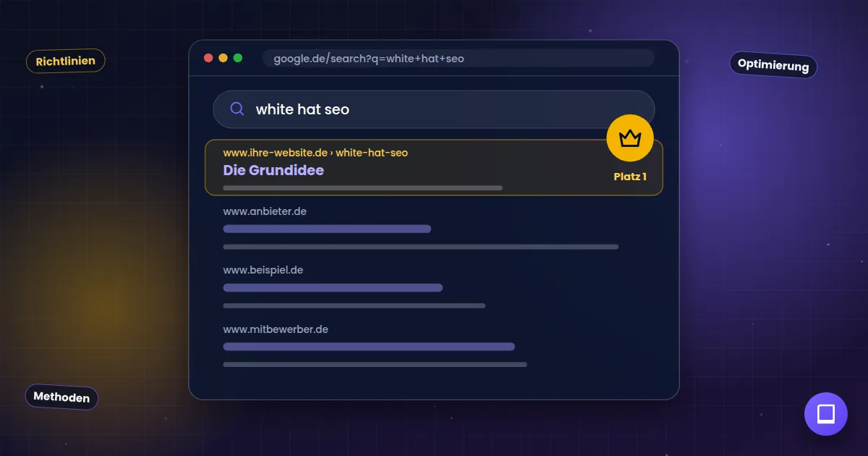Click the 'white hat seo' search field
Image resolution: width=868 pixels, height=456 pixels.
pos(434,109)
